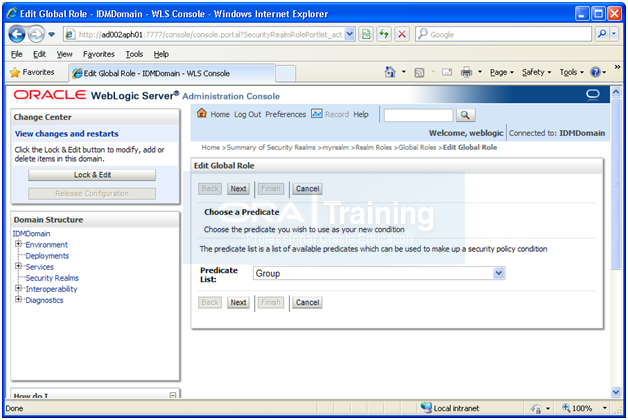Click the Oracle logo icon in the banner

pyautogui.click(x=593, y=94)
